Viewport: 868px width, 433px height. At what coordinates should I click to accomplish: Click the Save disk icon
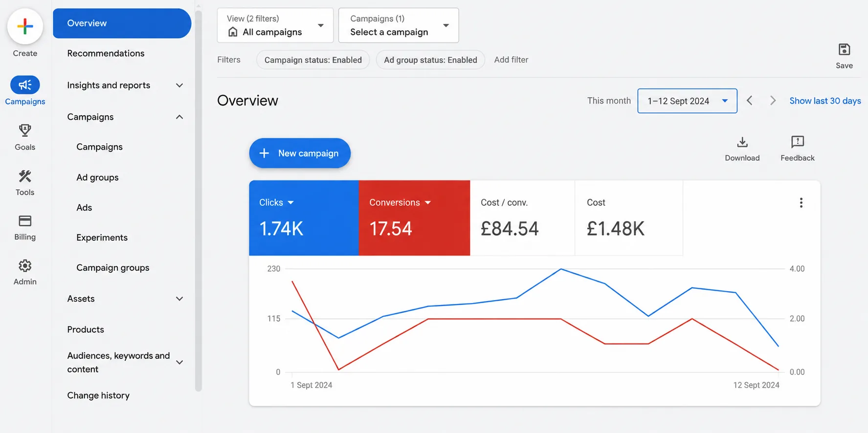[844, 49]
